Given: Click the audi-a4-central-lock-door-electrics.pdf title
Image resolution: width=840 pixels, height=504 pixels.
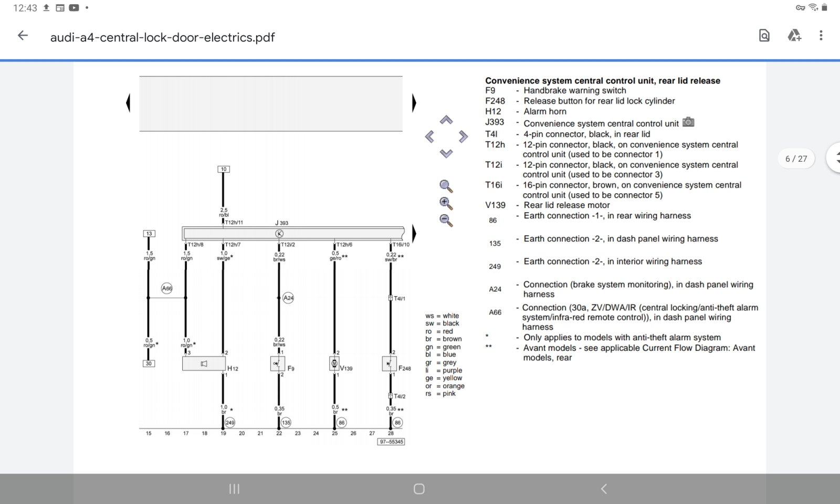Looking at the screenshot, I should 162,37.
